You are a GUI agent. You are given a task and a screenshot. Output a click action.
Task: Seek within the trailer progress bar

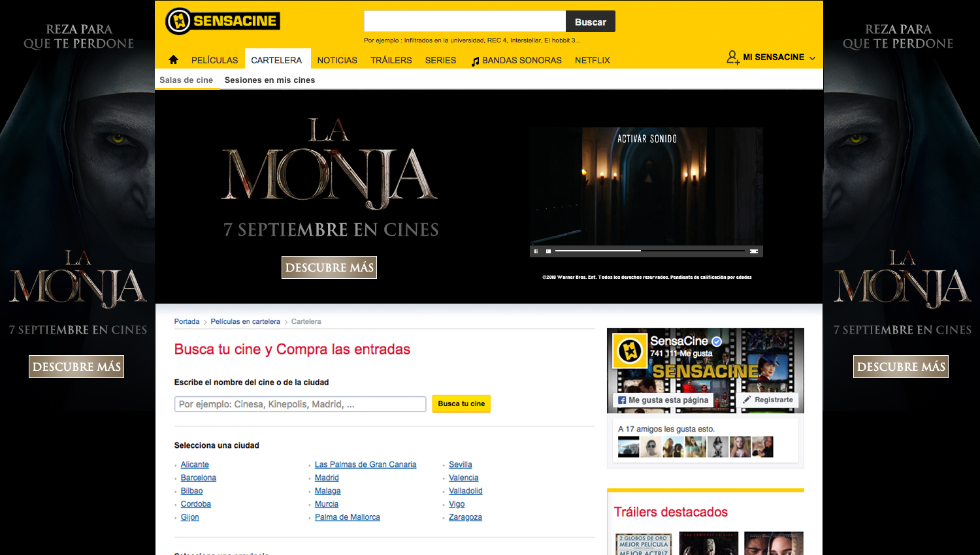(650, 251)
